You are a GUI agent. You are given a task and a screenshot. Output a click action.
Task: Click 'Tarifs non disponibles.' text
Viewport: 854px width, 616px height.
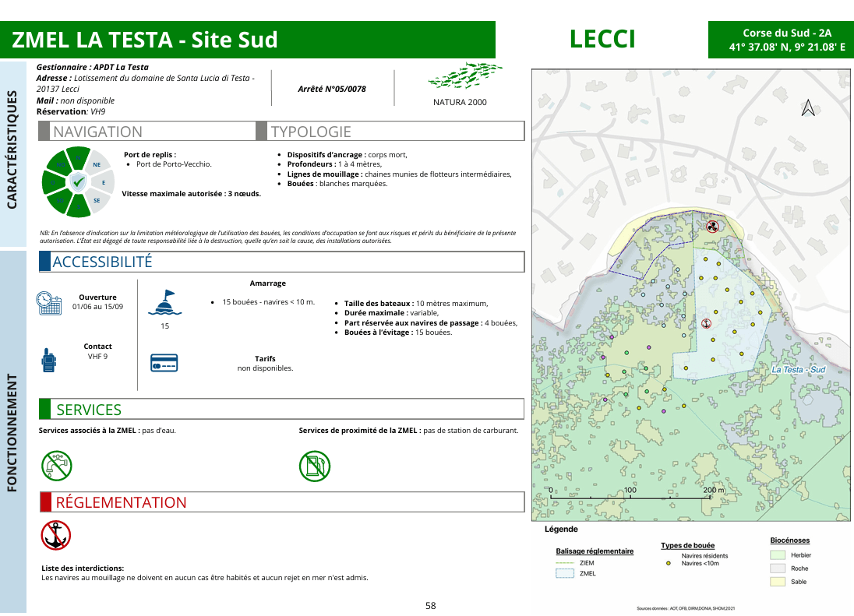[x=265, y=364]
